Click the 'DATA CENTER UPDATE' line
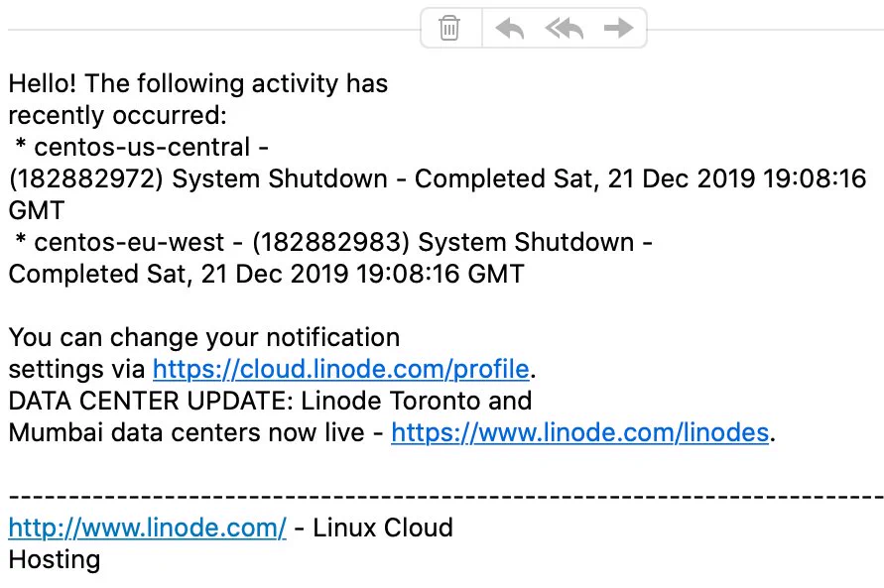Image resolution: width=884 pixels, height=588 pixels. point(270,402)
